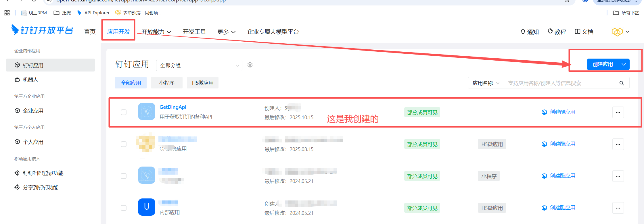
Task: Open the browser apps grid icon
Action: click(x=7, y=13)
